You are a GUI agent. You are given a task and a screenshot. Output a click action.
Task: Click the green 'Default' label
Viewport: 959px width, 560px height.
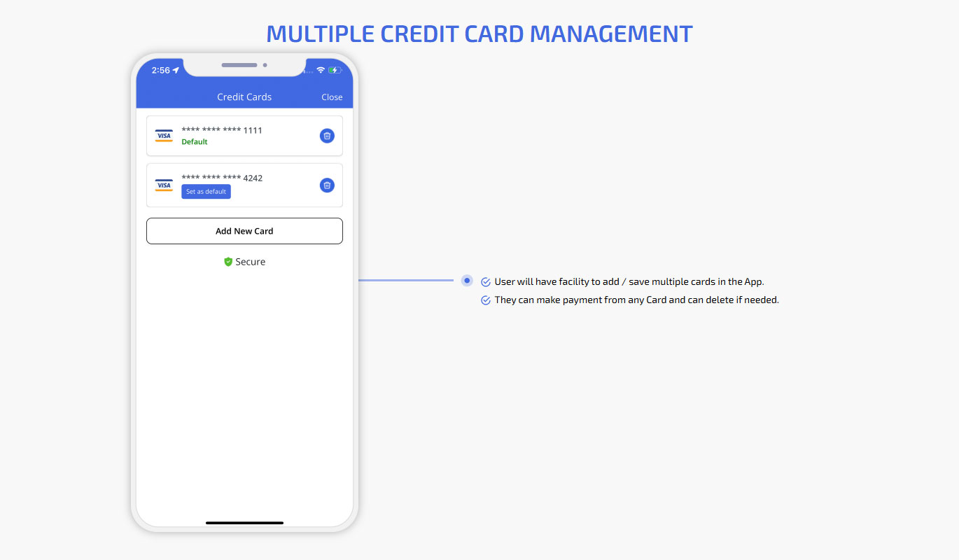195,142
